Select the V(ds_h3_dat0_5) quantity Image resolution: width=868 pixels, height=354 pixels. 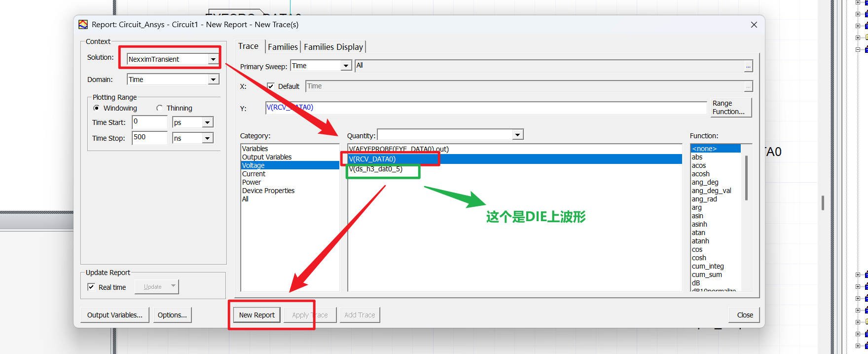(x=515, y=169)
